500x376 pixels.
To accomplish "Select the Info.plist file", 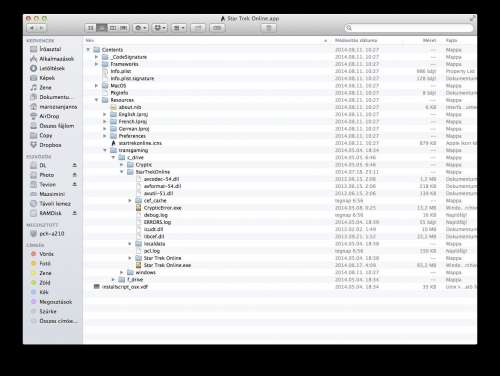I will point(121,71).
